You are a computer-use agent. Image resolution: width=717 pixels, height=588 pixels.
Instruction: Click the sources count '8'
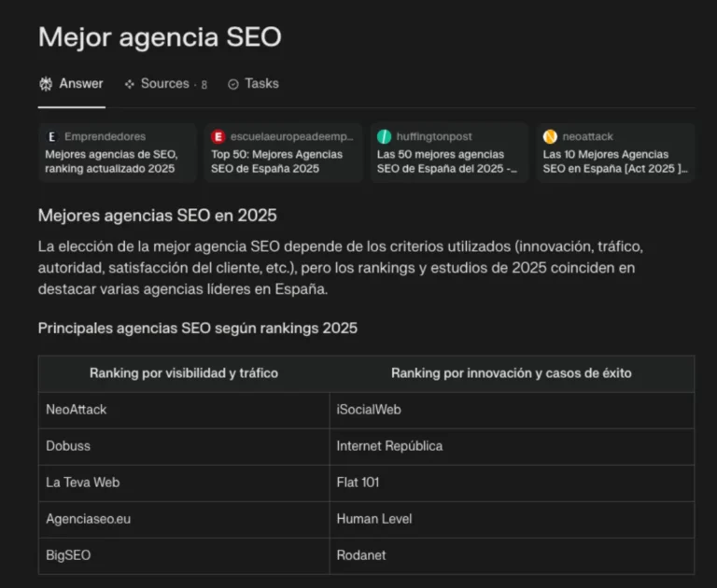coord(204,85)
